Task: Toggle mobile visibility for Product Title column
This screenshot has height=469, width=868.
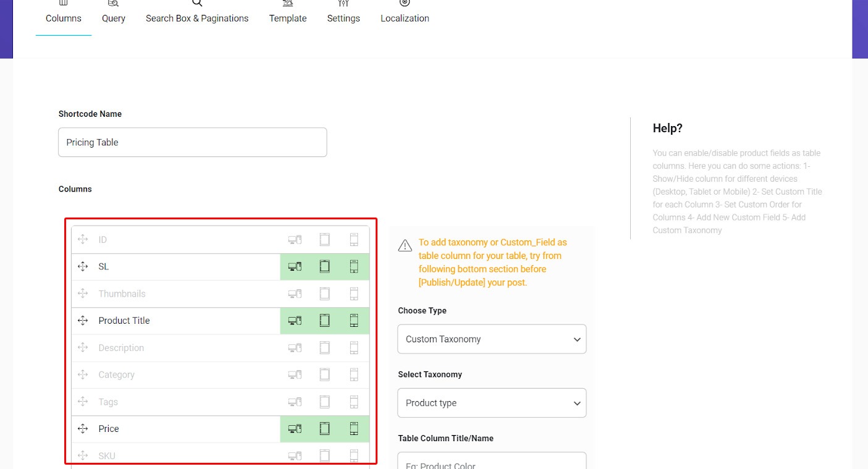Action: point(354,320)
